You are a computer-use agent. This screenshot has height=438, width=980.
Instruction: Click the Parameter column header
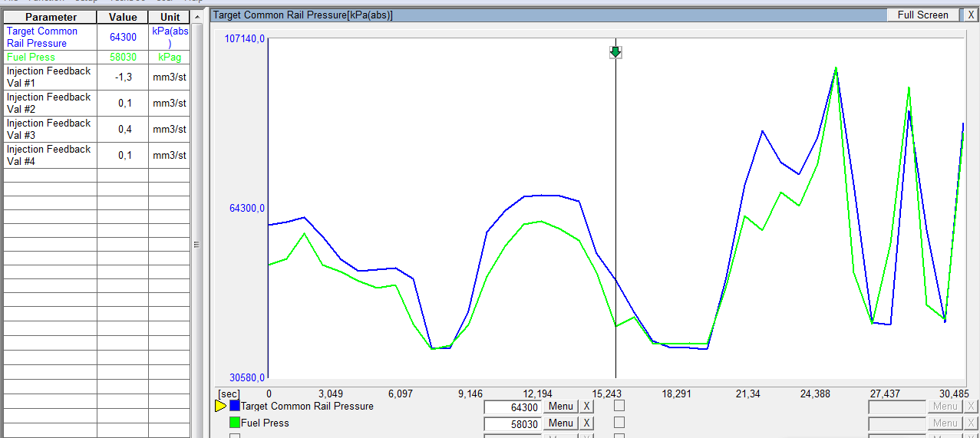tap(51, 17)
